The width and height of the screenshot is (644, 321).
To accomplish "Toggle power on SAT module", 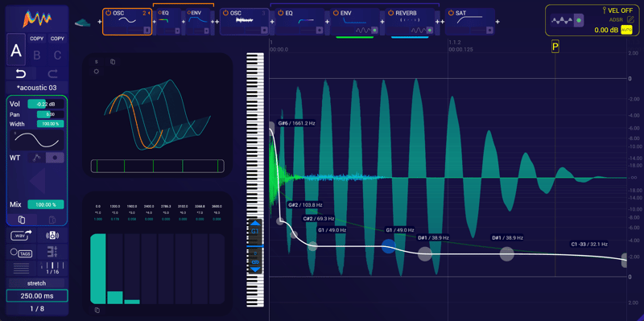I will pos(451,13).
